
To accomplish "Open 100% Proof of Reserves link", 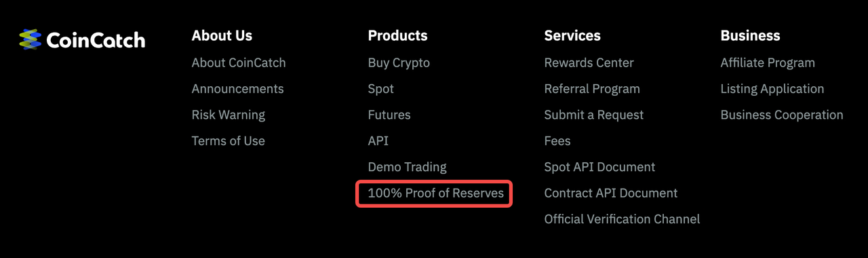I will click(x=436, y=193).
